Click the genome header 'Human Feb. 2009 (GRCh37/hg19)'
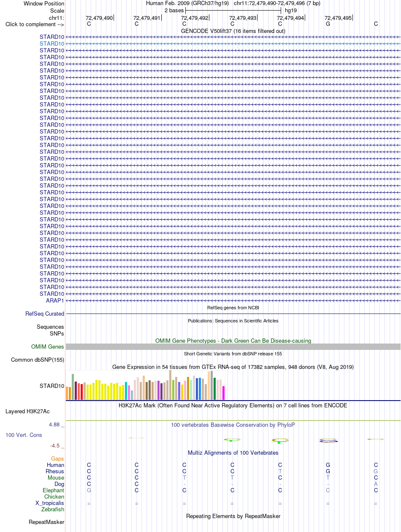The image size is (401, 532). (187, 3)
